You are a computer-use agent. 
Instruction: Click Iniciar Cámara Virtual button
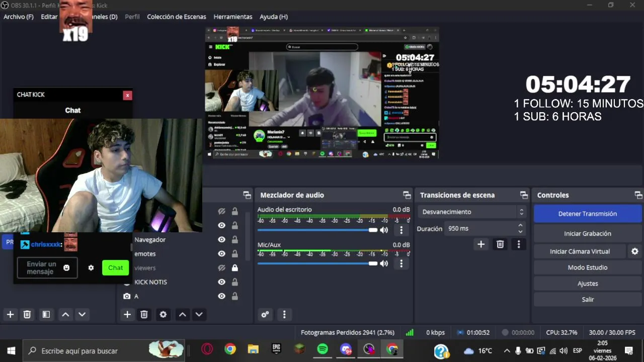coord(580,251)
